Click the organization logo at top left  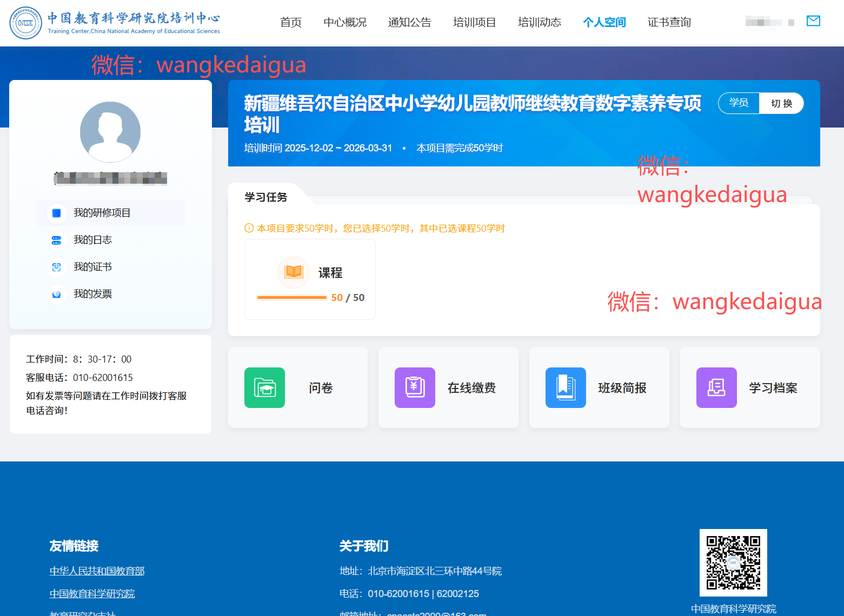pos(25,23)
